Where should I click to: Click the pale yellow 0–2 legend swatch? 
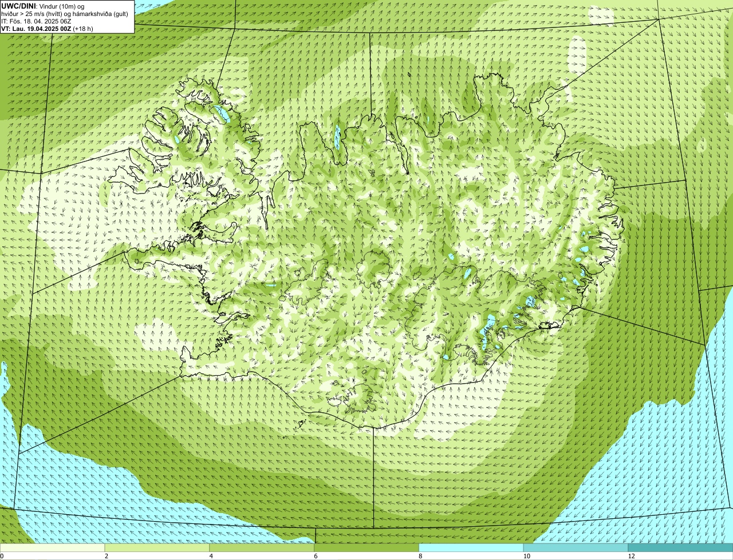tap(53, 547)
